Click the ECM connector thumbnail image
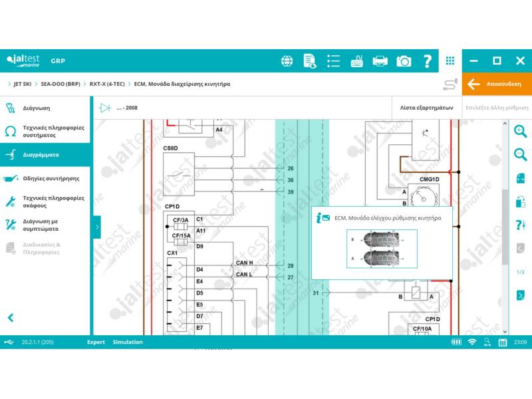The height and width of the screenshot is (399, 532). point(382,249)
